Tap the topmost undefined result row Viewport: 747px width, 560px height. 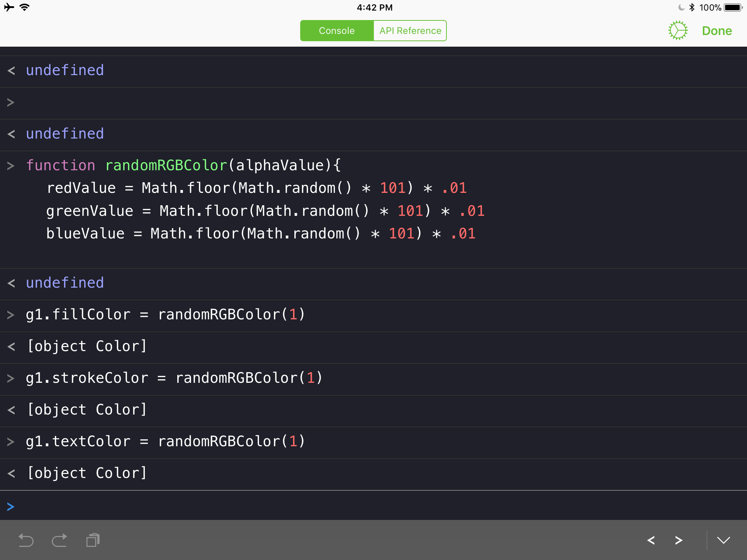pos(65,70)
